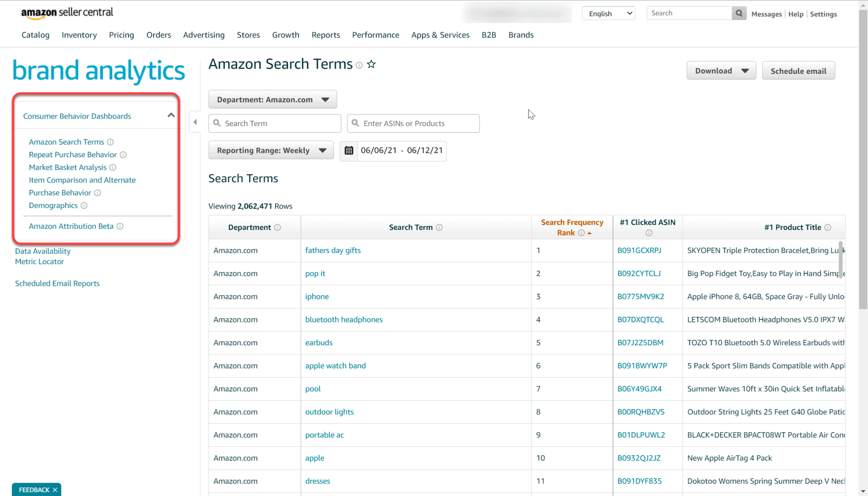Open the Catalog menu
Screen dimensions: 868x496
tap(36, 35)
